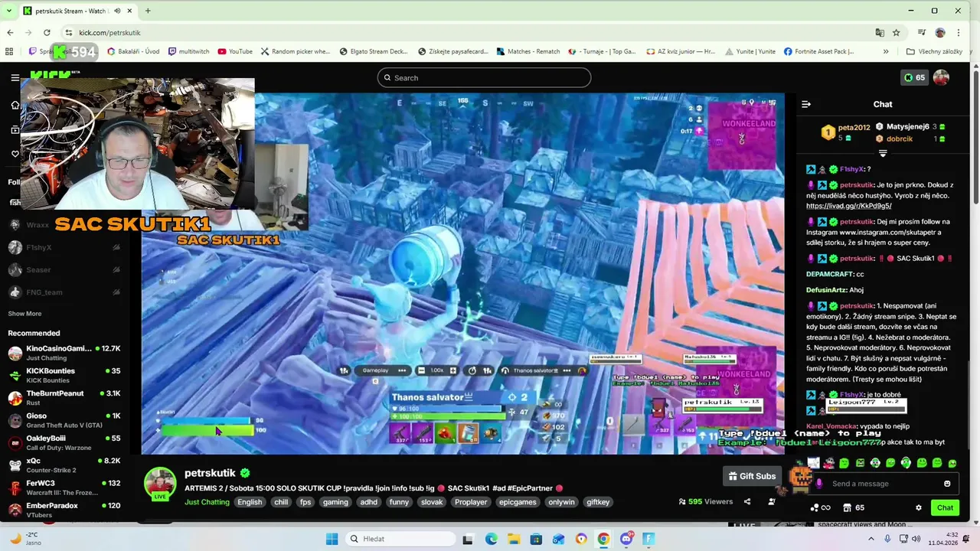Open the Kick hamburger menu

click(x=15, y=77)
